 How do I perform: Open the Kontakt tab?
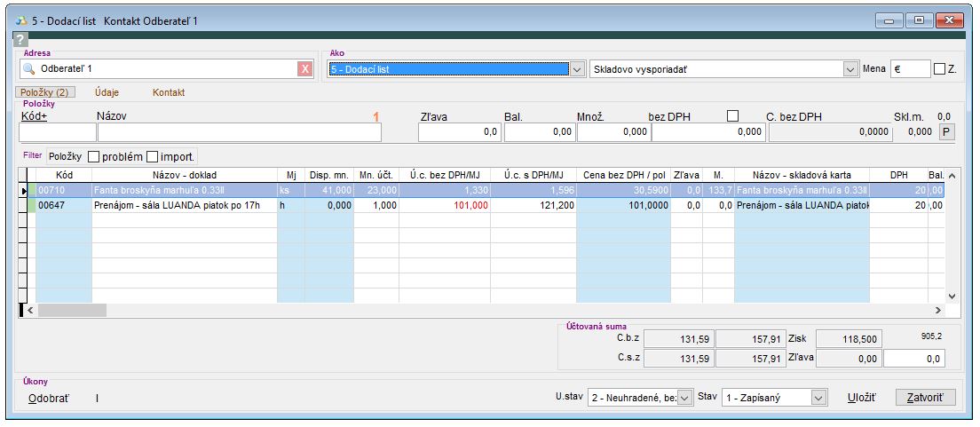click(x=169, y=92)
